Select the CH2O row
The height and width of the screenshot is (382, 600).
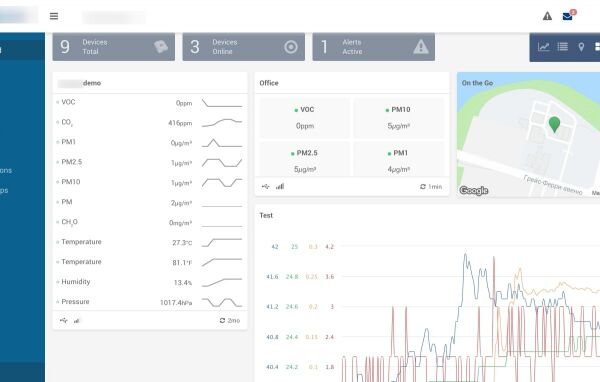(x=150, y=222)
